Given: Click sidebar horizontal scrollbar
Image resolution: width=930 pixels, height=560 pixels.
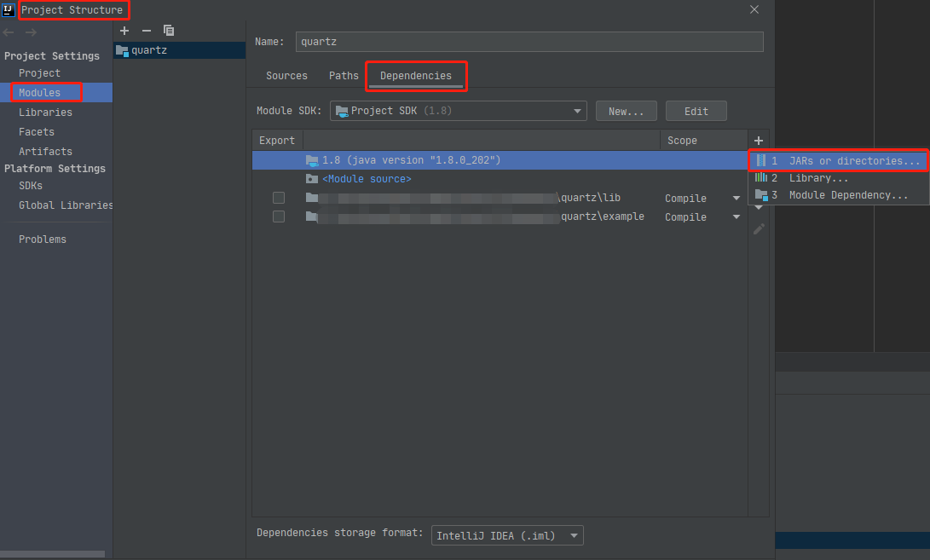Looking at the screenshot, I should (x=53, y=554).
